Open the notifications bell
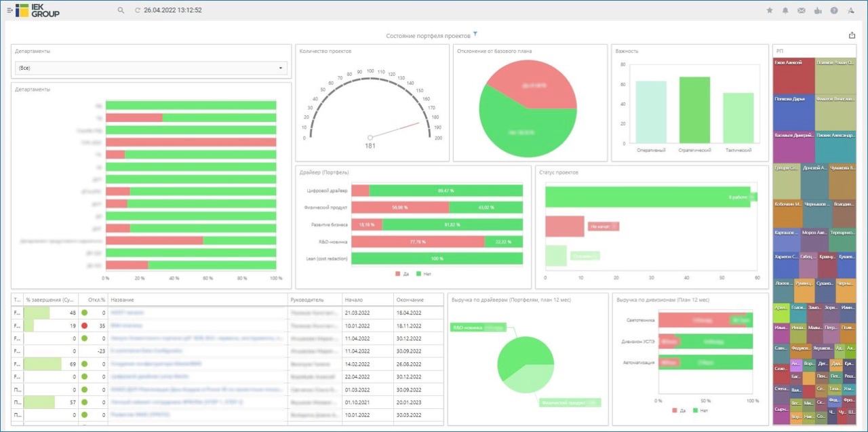 point(785,10)
